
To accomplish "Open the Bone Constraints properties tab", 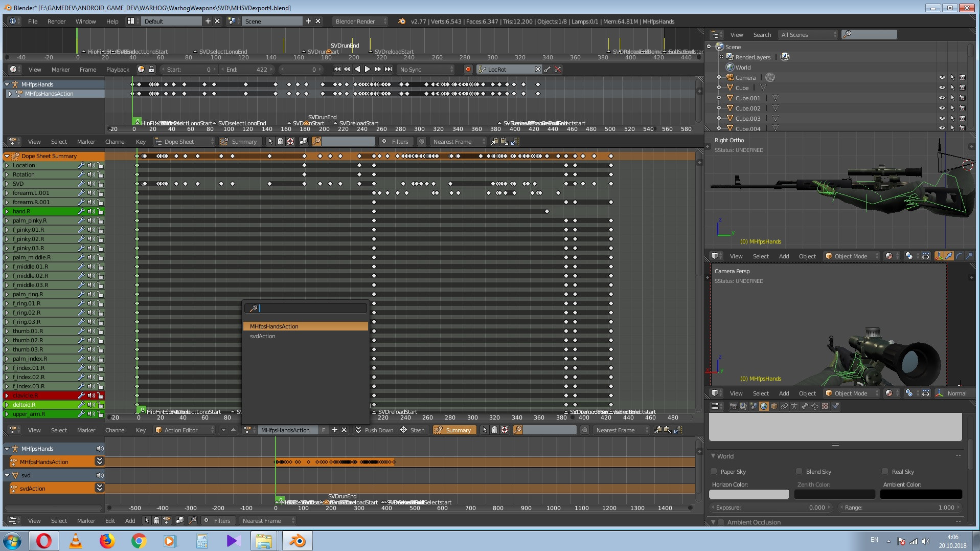I will click(x=815, y=406).
